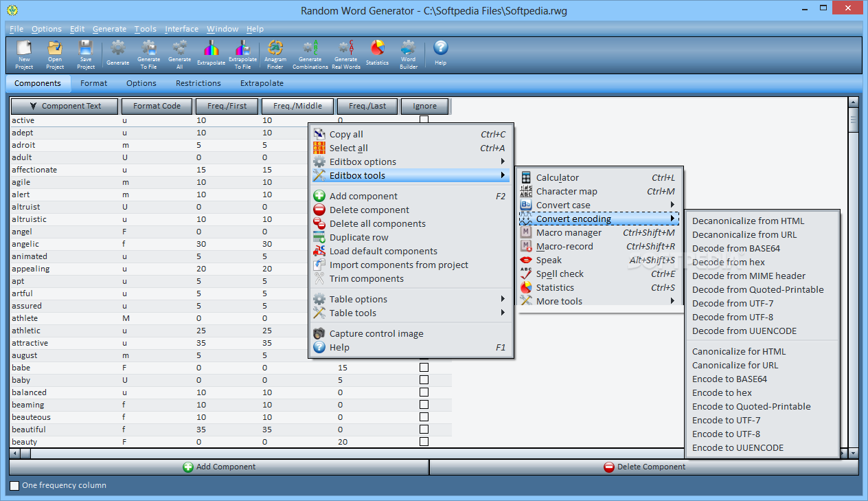Click the Format Code column header

157,106
